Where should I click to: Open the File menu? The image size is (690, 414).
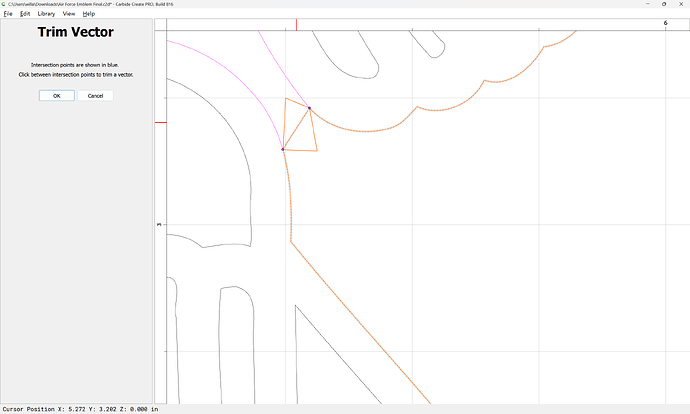pyautogui.click(x=8, y=14)
